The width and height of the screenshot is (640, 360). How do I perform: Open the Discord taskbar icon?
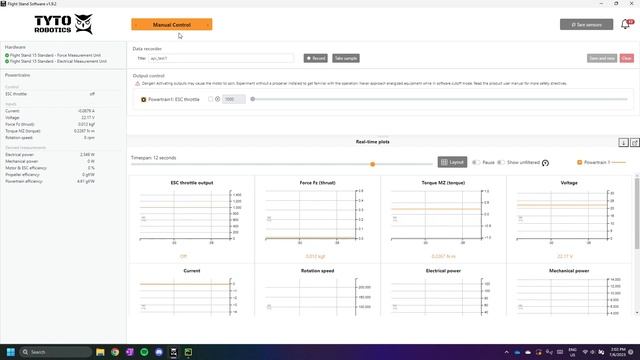tap(159, 352)
